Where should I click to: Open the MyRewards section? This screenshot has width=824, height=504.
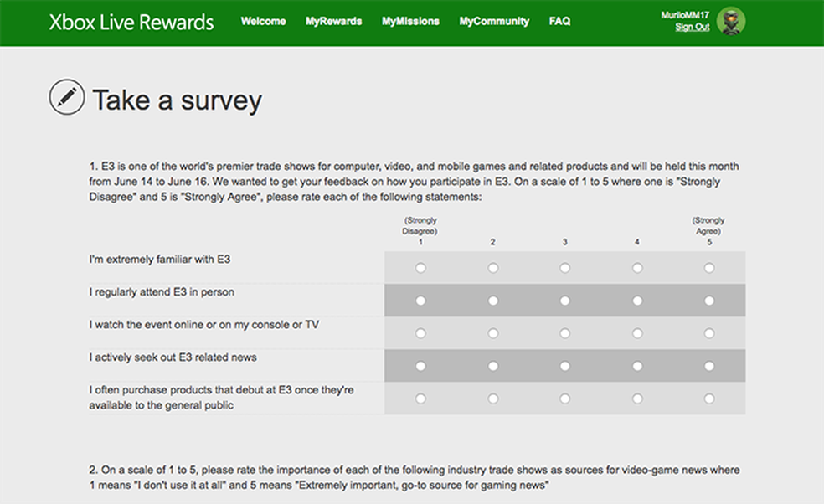(333, 21)
